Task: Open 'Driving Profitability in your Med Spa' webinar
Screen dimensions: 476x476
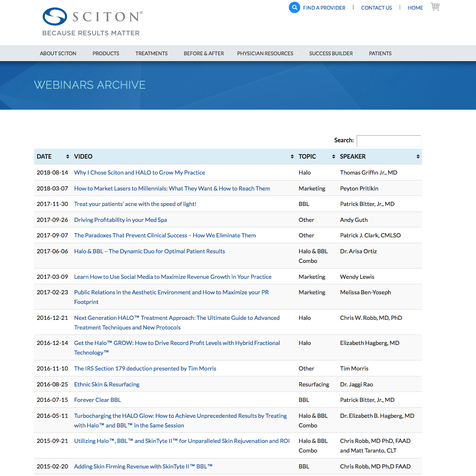Action: click(121, 220)
